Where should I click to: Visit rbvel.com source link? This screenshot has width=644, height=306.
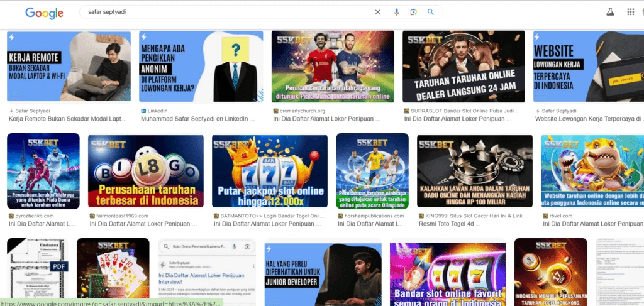click(x=560, y=216)
